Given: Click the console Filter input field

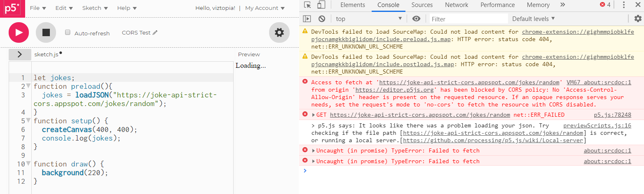Looking at the screenshot, I should [x=468, y=19].
